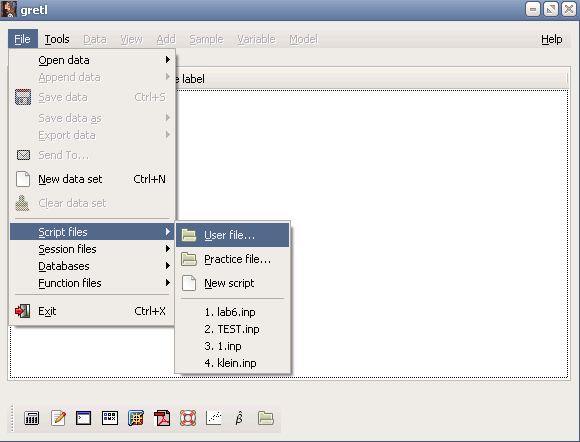Click the Clear data set broom icon
The width and height of the screenshot is (580, 442).
coord(22,203)
